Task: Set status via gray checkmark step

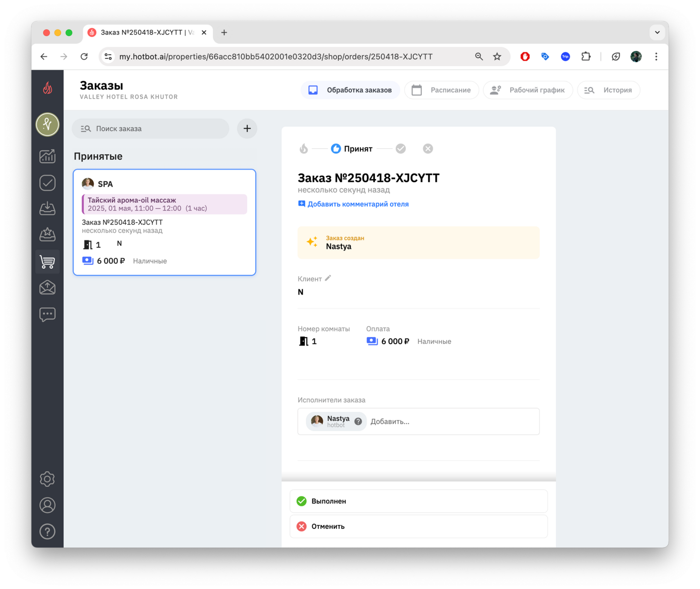Action: (x=401, y=149)
